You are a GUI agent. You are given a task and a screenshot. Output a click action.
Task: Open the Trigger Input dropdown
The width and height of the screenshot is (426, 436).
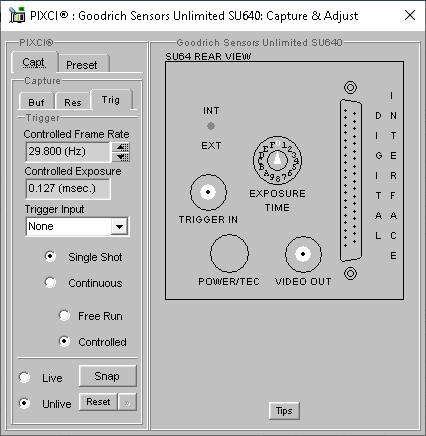[x=119, y=227]
